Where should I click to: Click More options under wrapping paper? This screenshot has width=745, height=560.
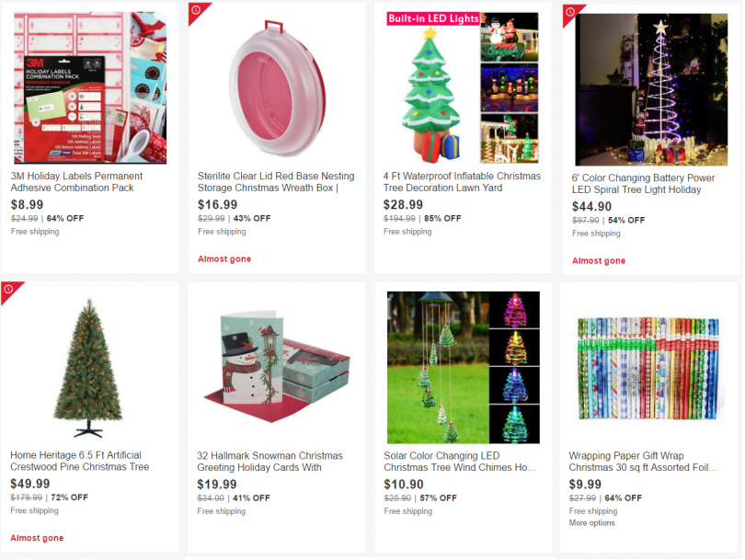pos(592,523)
